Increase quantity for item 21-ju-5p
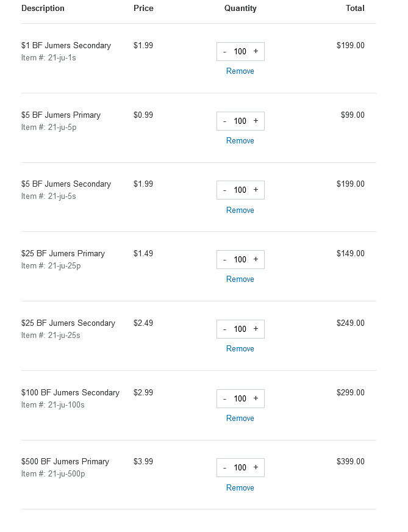408x532 pixels. tap(256, 121)
